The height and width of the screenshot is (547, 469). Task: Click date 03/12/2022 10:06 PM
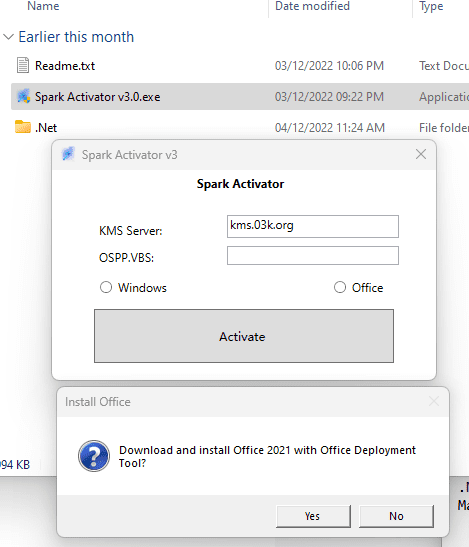tap(329, 66)
